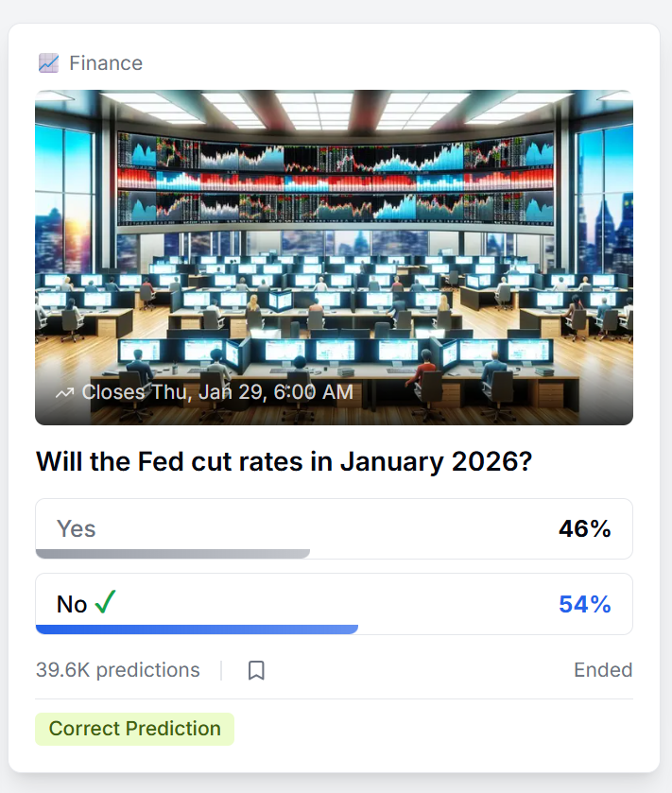The height and width of the screenshot is (793, 672).
Task: Select the No prediction label
Action: [x=72, y=604]
